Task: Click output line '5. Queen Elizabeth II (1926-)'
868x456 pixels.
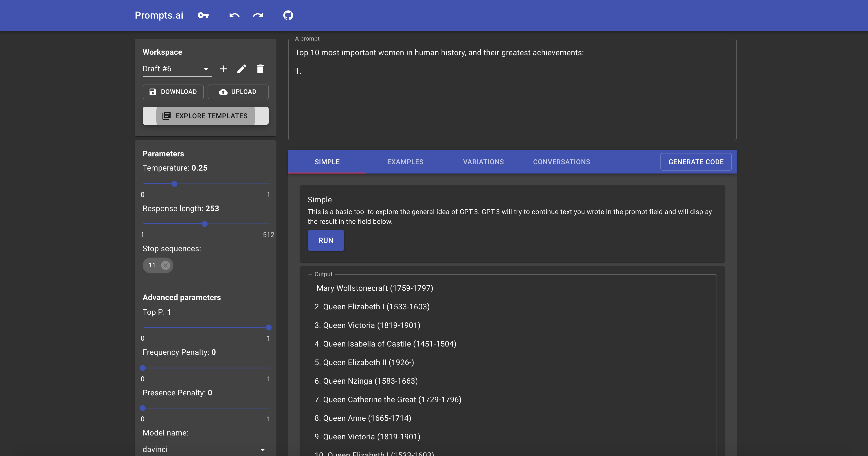Action: click(x=364, y=362)
